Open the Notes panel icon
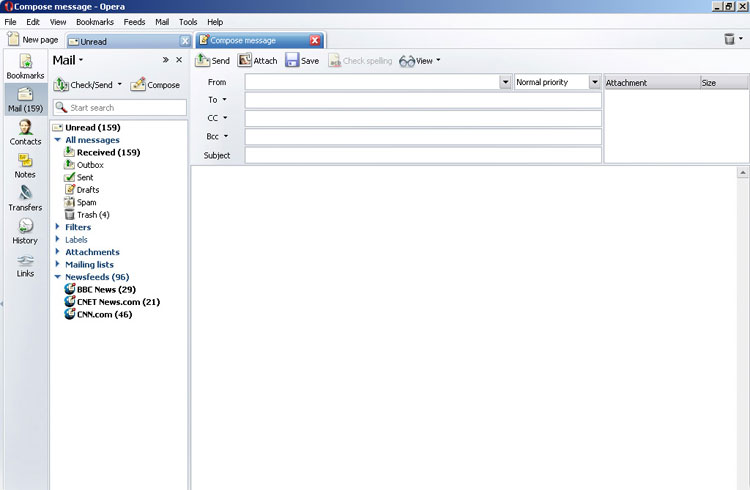Screen dimensions: 750x490 25,161
